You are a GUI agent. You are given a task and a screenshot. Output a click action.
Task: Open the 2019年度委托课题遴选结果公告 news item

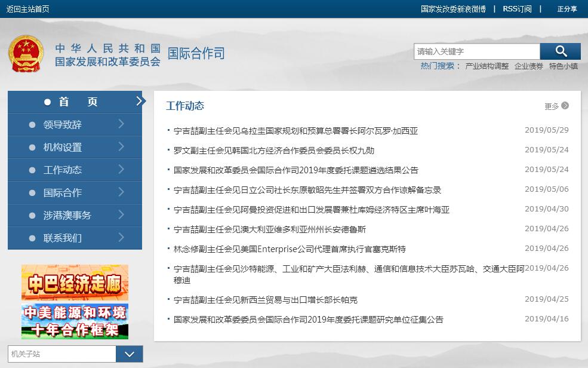click(x=296, y=170)
